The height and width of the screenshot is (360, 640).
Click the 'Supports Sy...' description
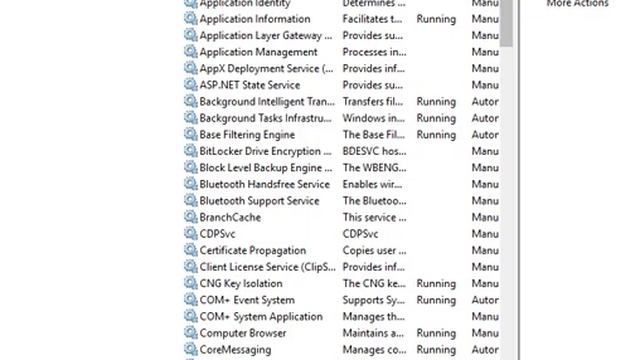pos(373,300)
